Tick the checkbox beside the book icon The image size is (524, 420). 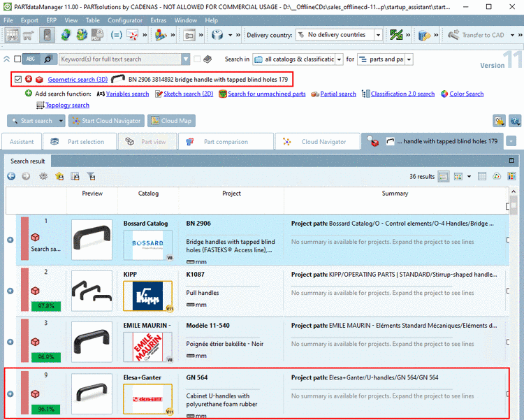pos(197,59)
